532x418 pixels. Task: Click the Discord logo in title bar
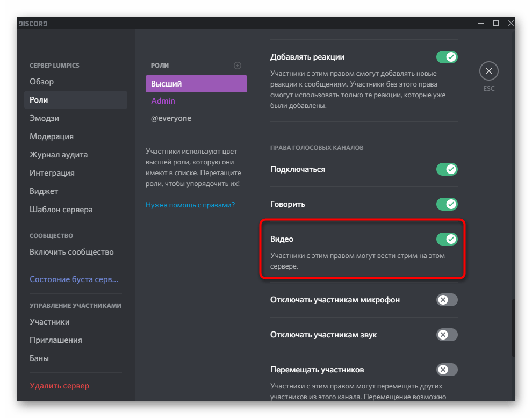tap(33, 24)
